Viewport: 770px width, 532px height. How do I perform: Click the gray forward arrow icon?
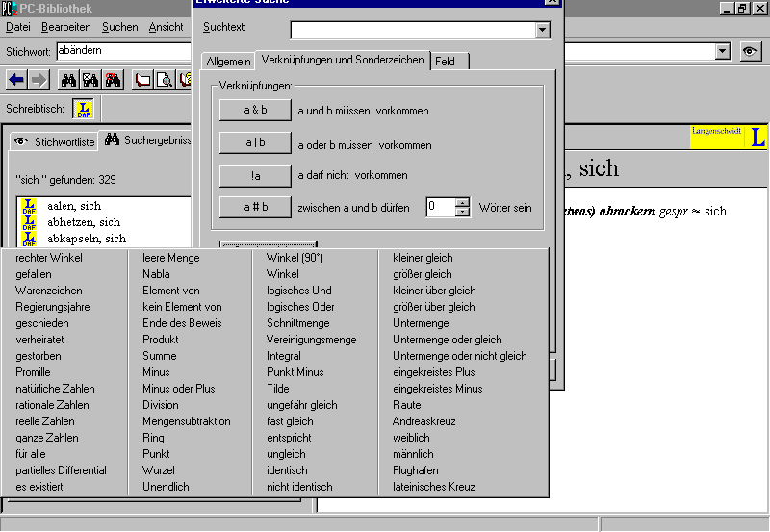[38, 80]
